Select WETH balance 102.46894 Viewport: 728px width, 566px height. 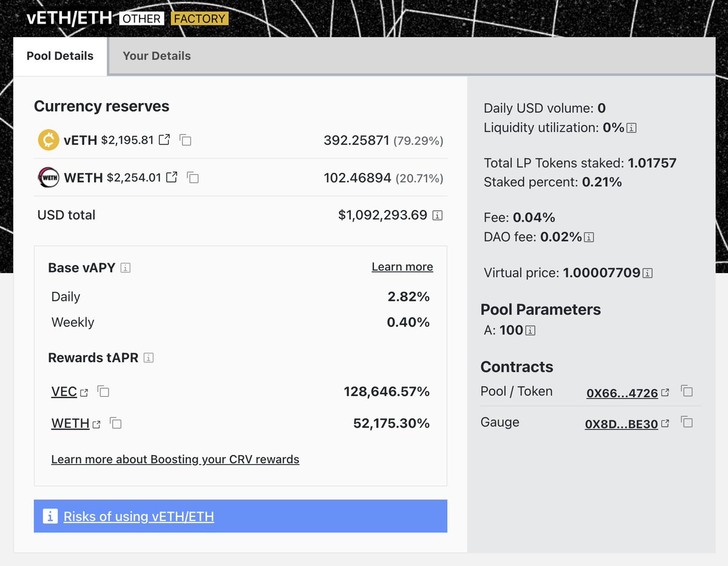[357, 178]
